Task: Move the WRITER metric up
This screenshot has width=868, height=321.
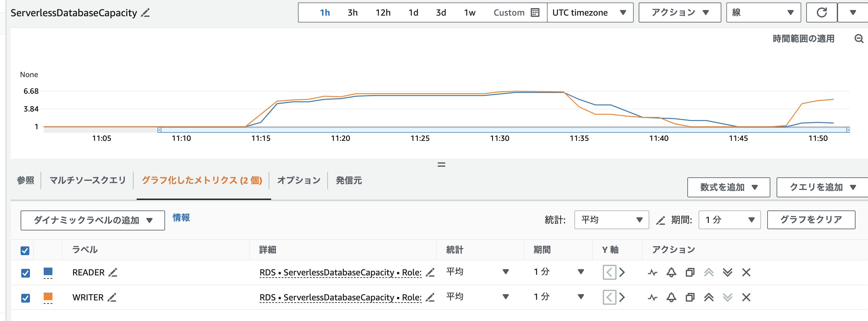Action: coord(709,297)
